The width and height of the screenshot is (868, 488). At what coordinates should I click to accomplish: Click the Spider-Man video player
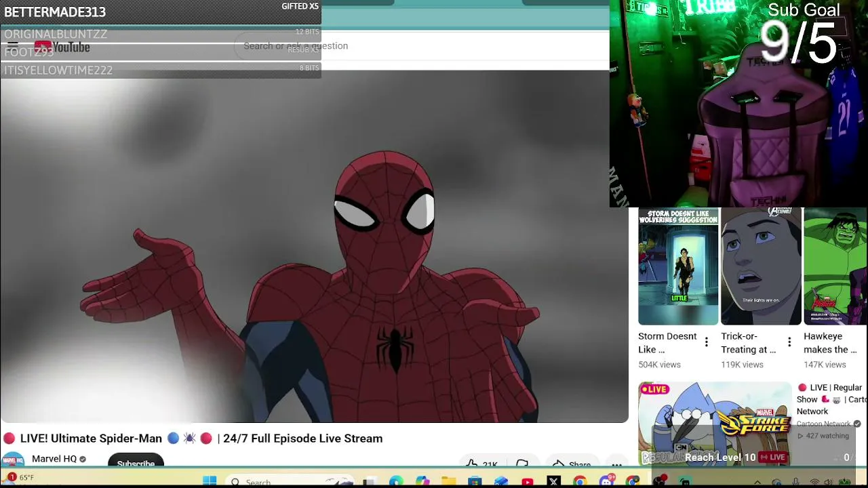point(314,246)
